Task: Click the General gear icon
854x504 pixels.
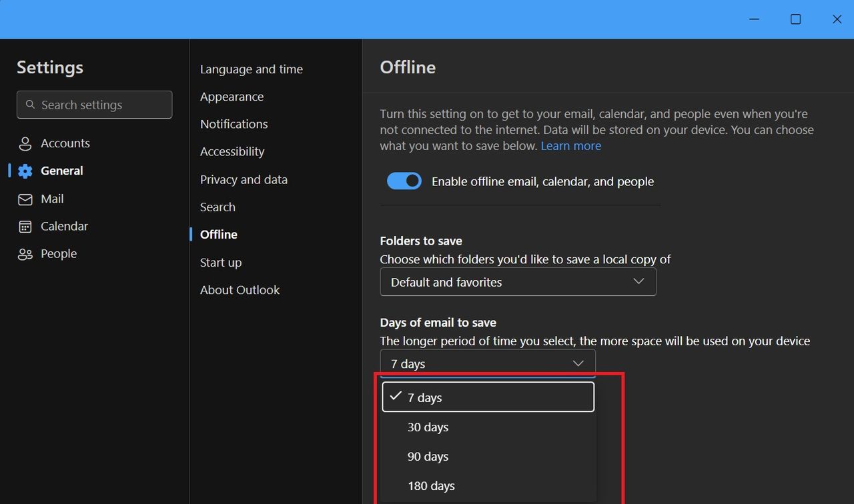Action: 25,171
